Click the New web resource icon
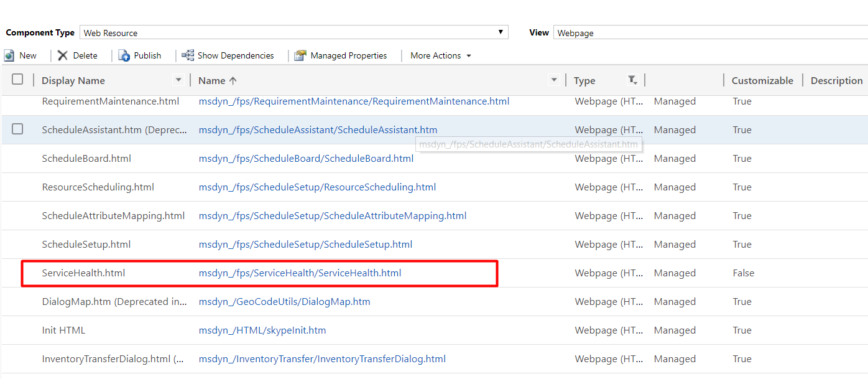 pyautogui.click(x=9, y=55)
